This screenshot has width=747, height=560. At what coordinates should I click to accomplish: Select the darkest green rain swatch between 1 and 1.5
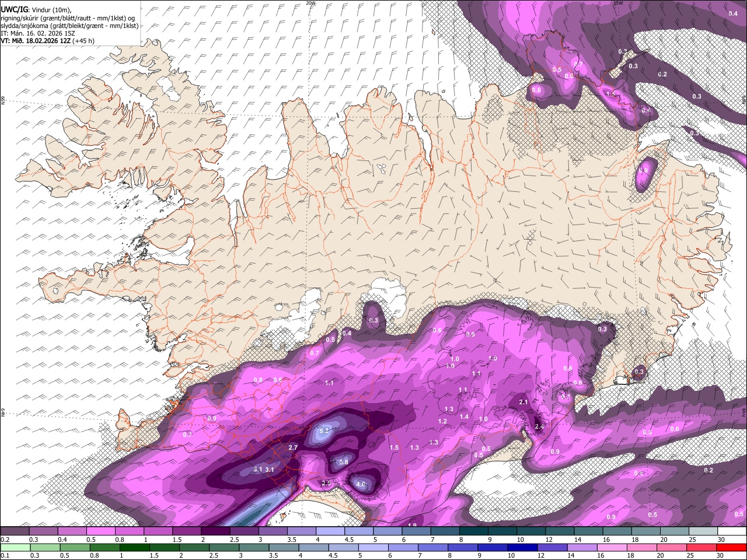pos(135,547)
